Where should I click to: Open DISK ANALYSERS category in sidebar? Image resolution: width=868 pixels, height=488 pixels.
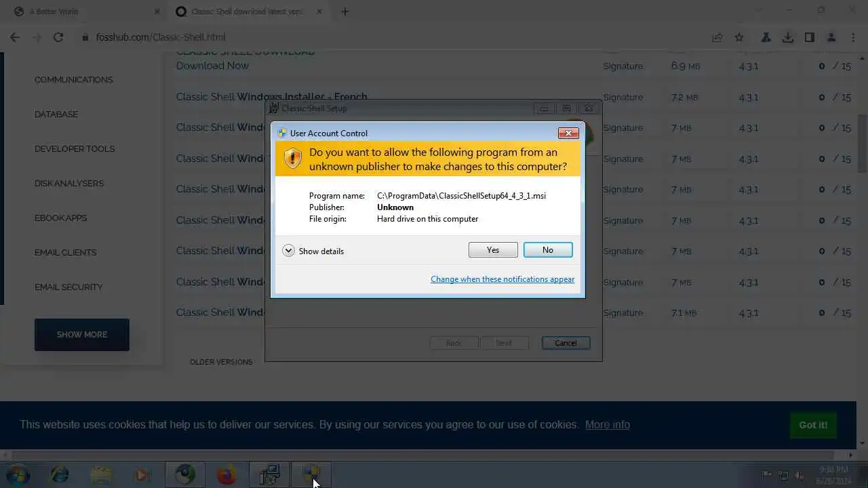pos(69,183)
